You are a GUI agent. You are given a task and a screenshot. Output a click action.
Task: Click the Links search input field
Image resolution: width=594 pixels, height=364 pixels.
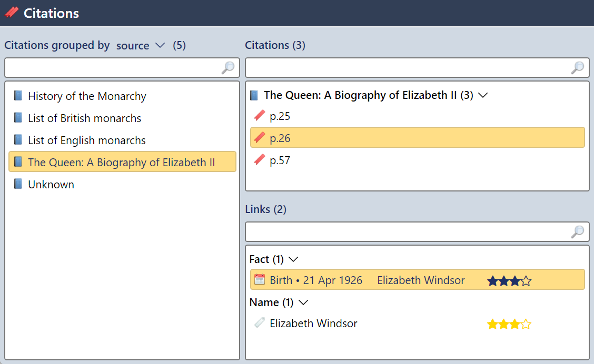click(408, 231)
